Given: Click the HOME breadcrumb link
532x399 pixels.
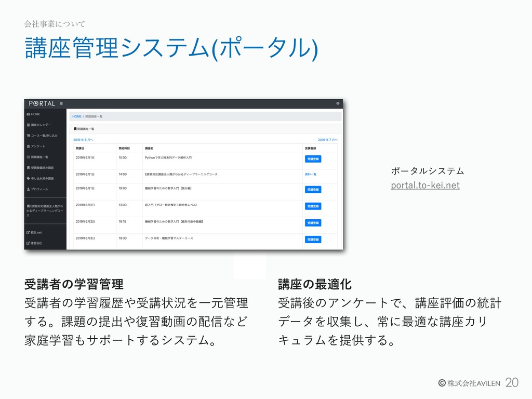Looking at the screenshot, I should 77,116.
